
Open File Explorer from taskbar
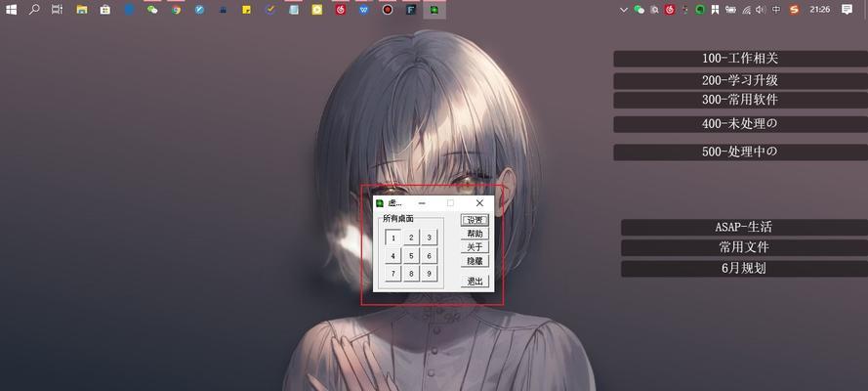point(82,10)
